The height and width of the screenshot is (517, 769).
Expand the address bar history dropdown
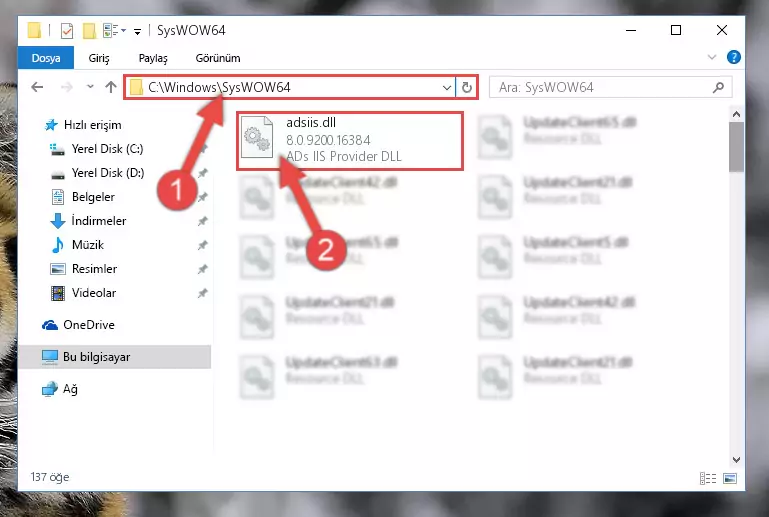[x=446, y=87]
